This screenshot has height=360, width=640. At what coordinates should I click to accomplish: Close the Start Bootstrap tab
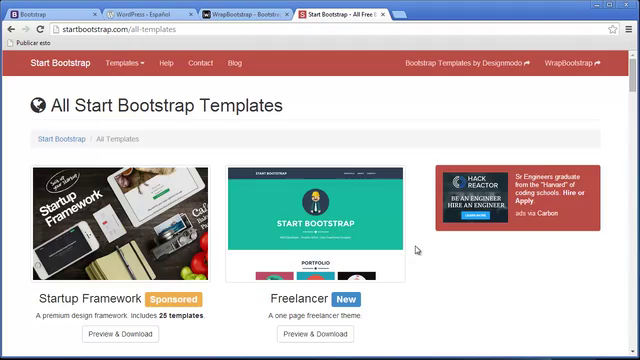pyautogui.click(x=383, y=14)
